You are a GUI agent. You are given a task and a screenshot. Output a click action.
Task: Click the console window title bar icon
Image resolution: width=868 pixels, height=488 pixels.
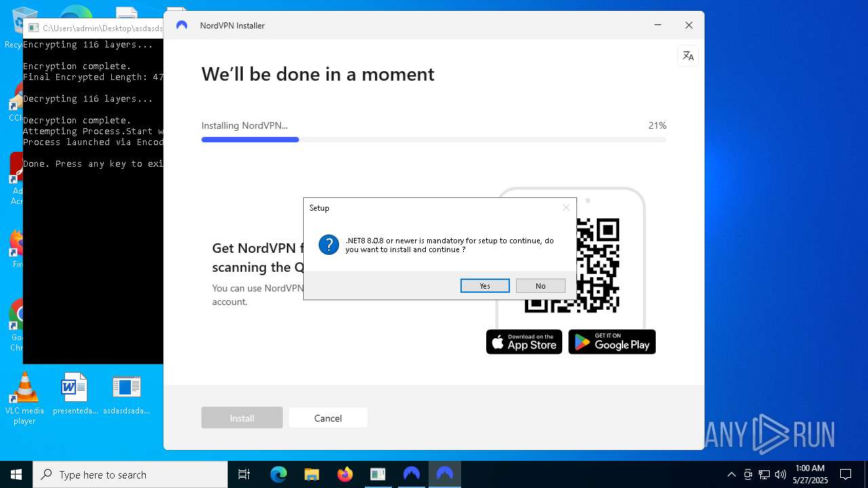pos(33,28)
